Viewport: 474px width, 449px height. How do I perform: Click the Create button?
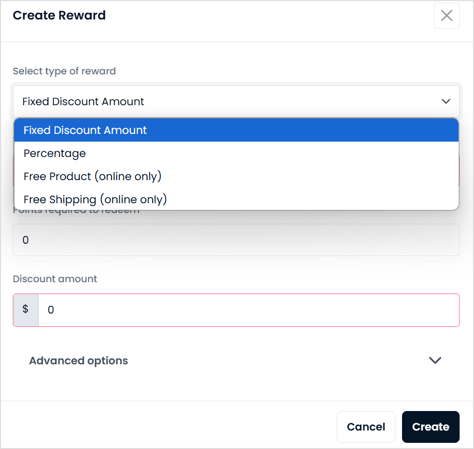pos(431,427)
